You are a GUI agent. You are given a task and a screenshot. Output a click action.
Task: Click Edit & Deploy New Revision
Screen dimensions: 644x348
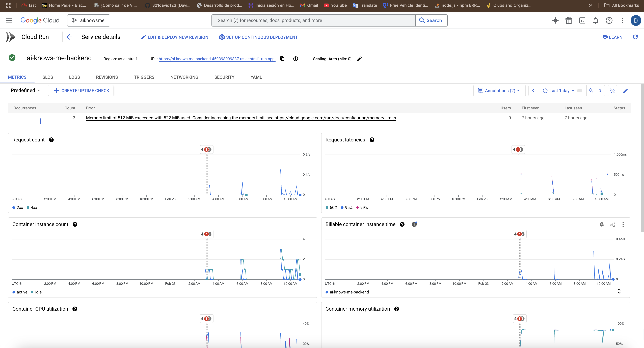tap(174, 37)
